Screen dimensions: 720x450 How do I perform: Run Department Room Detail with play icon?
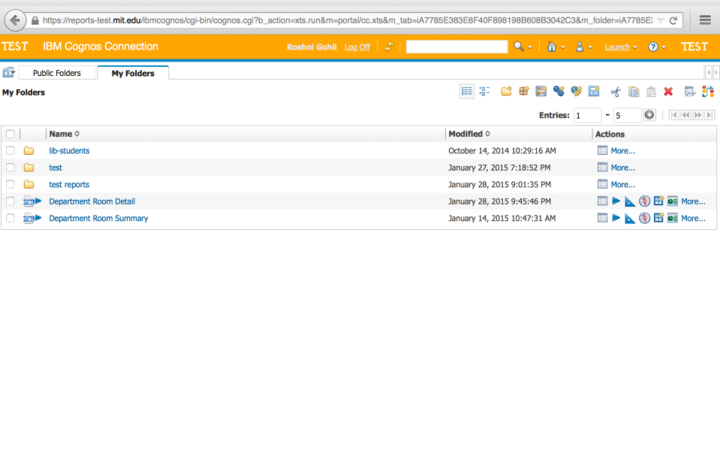pos(616,202)
